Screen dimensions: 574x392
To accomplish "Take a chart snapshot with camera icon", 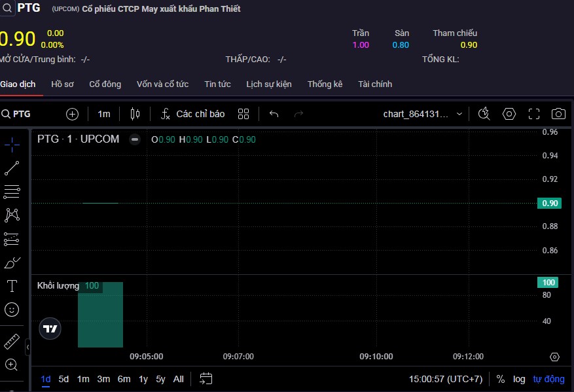I will [x=558, y=114].
